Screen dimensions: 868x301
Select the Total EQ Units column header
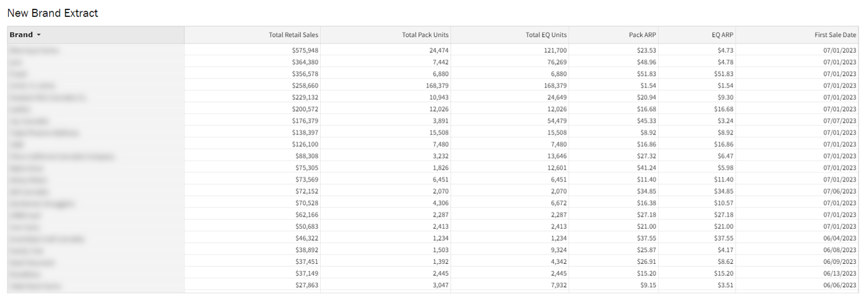(x=545, y=35)
